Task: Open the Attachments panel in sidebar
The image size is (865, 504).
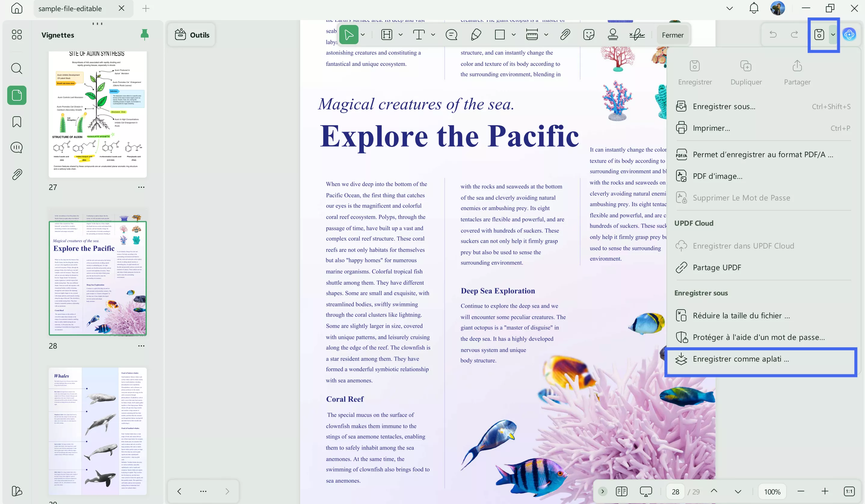Action: [x=17, y=175]
